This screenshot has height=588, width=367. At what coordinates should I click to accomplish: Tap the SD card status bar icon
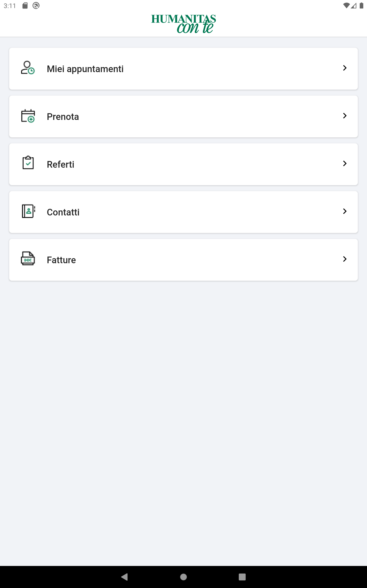point(25,5)
